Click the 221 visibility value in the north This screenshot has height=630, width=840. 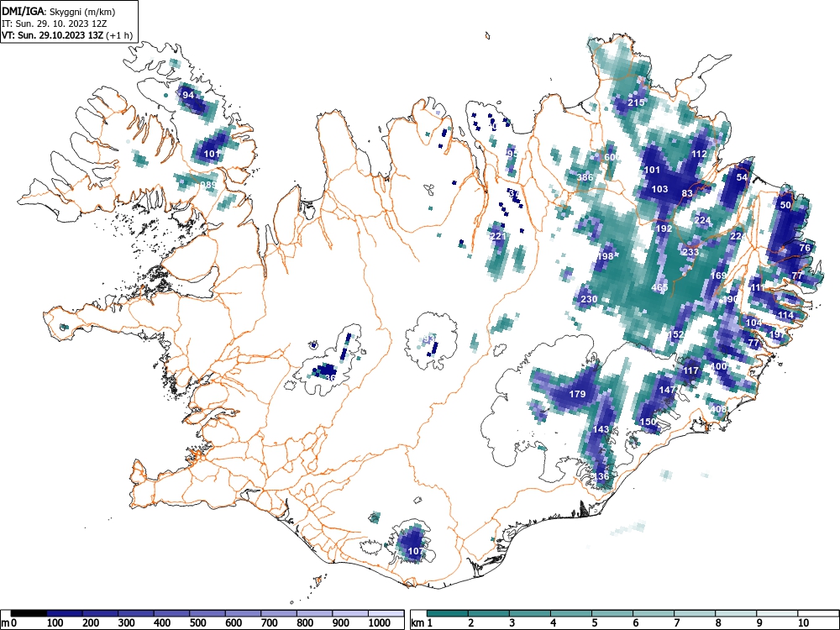(497, 236)
